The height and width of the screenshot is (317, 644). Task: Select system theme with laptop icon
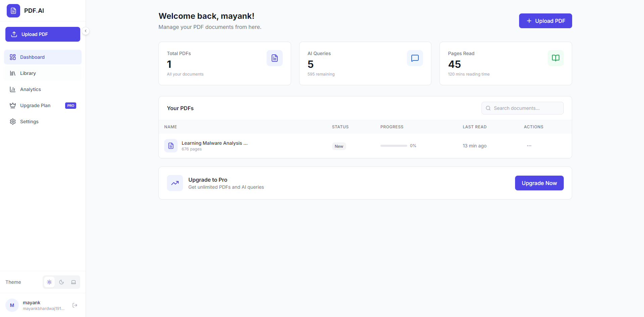(x=74, y=282)
